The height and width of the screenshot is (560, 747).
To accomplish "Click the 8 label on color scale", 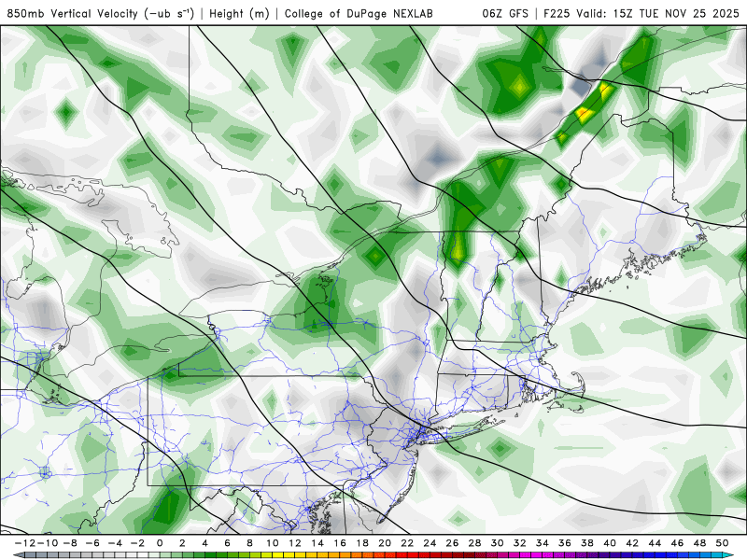I will click(249, 543).
